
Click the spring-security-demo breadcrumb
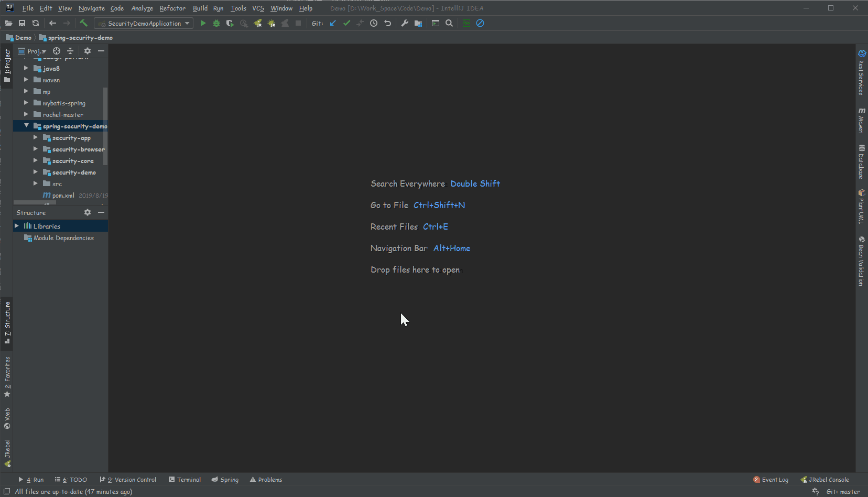point(76,38)
